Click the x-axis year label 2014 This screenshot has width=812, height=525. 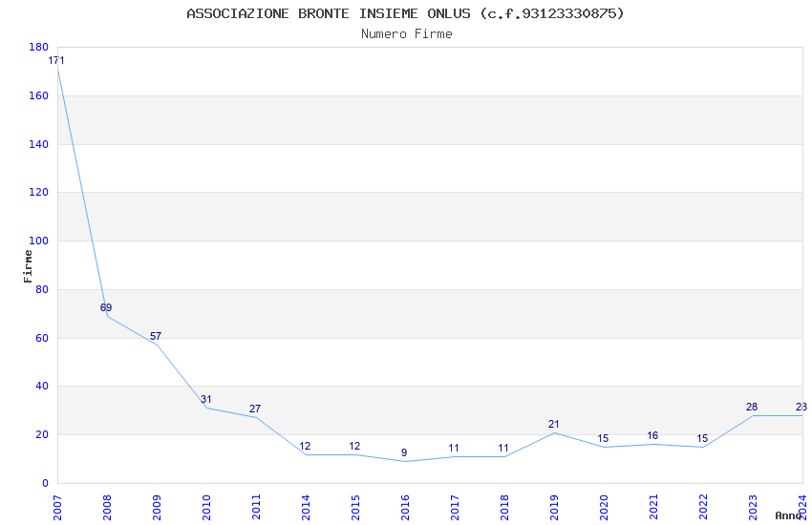(x=306, y=508)
